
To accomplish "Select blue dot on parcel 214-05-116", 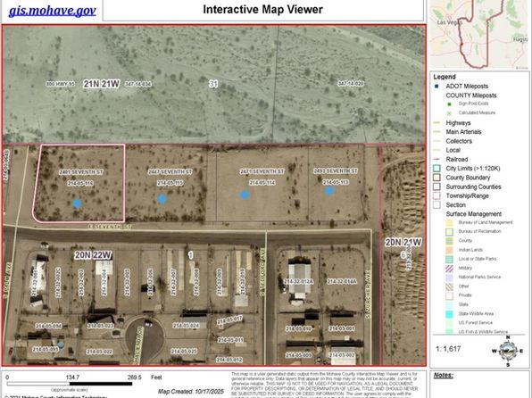I will tap(78, 203).
